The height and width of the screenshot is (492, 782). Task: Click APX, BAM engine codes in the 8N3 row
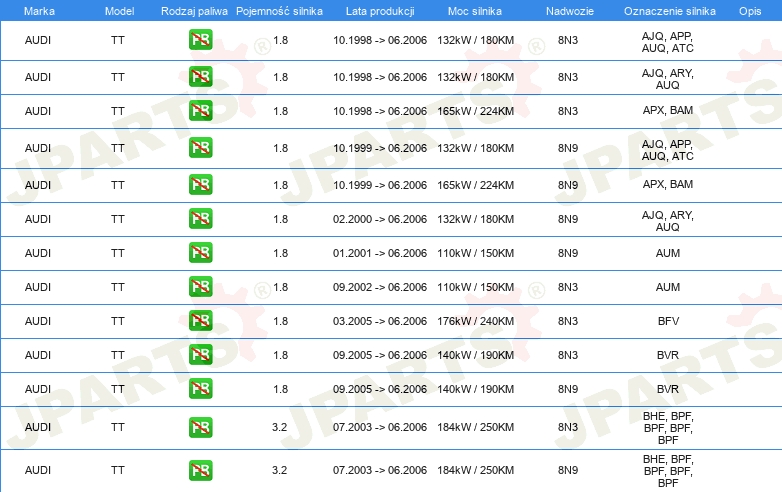(668, 110)
